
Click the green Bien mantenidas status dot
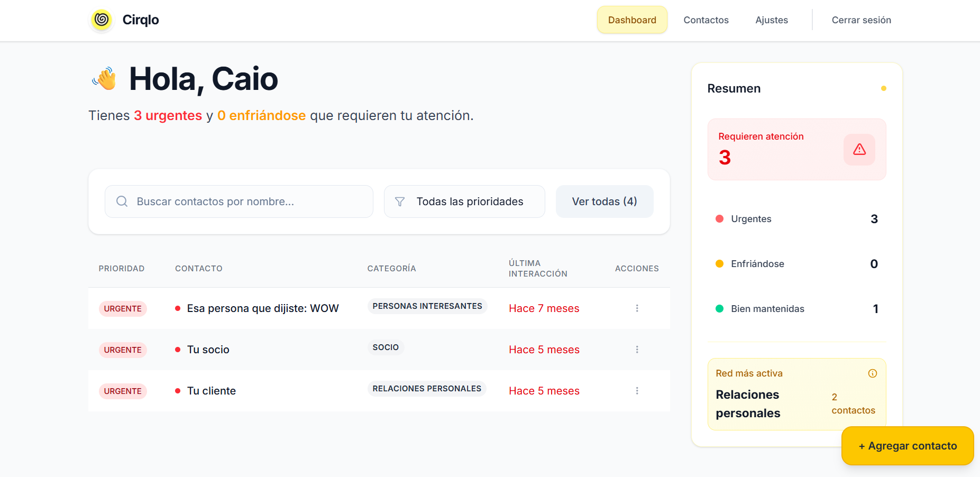(720, 309)
